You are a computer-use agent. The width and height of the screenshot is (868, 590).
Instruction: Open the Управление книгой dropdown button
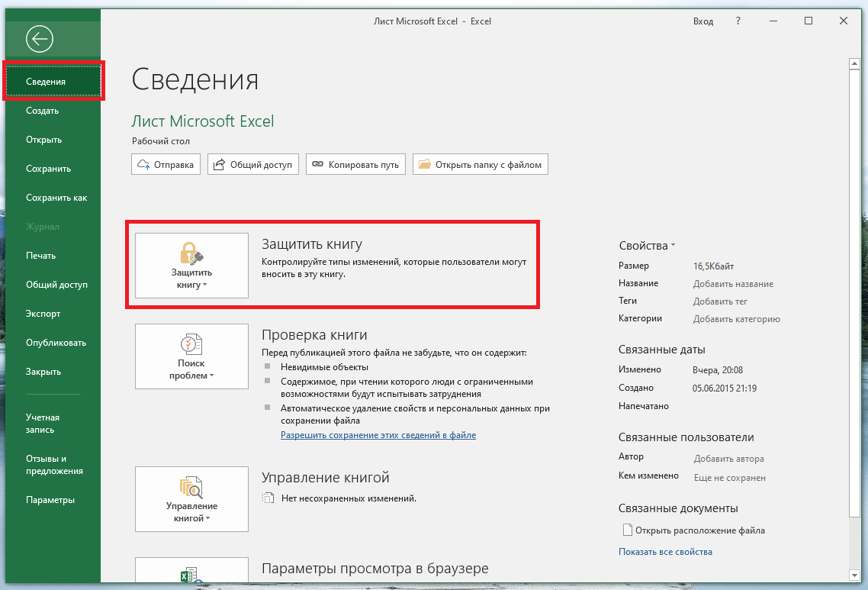(191, 499)
